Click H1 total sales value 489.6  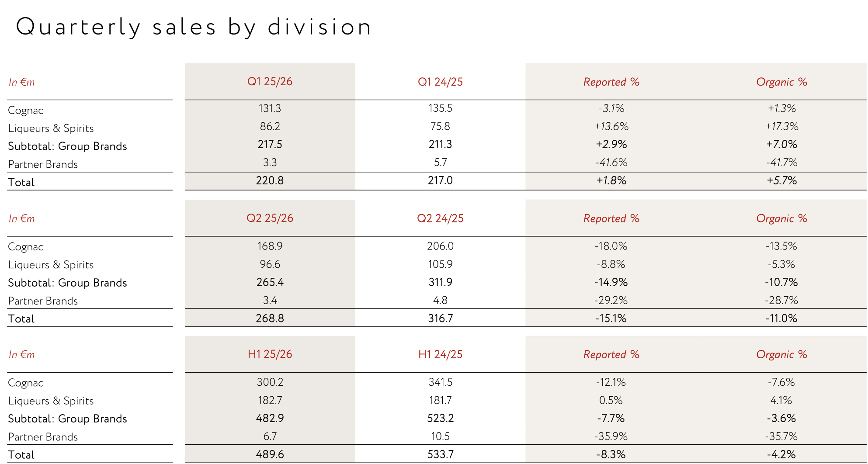tap(270, 454)
